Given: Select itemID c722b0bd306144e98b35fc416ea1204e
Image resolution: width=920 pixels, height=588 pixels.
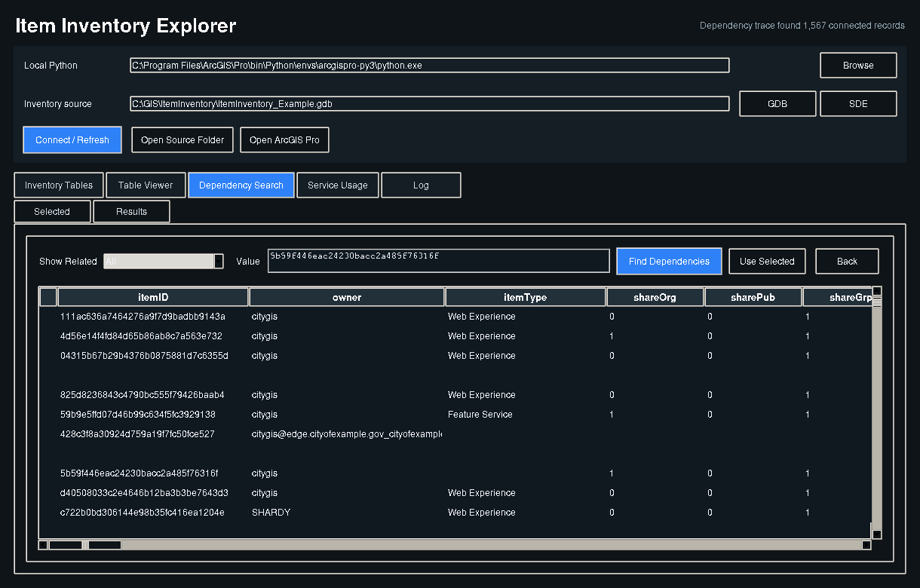Looking at the screenshot, I should pos(142,513).
